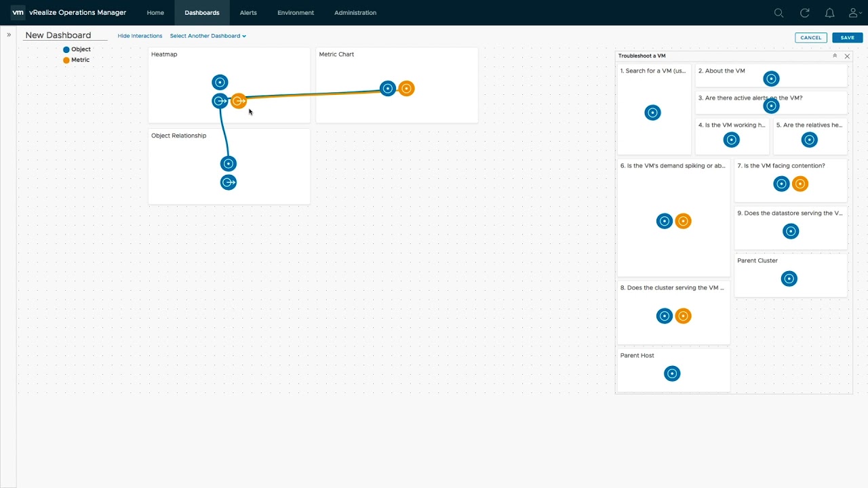Viewport: 868px width, 488px height.
Task: Click the VMware vm logo icon
Action: coord(18,13)
